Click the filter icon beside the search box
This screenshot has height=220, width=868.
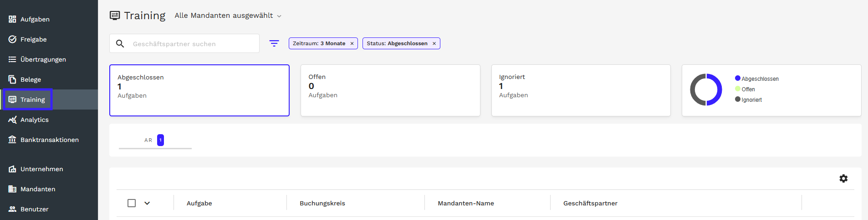tap(274, 43)
